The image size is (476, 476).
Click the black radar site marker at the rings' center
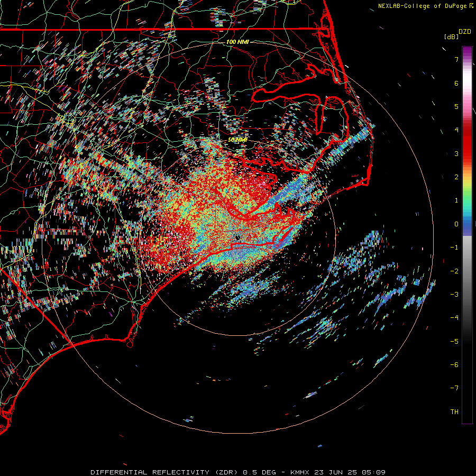click(237, 237)
